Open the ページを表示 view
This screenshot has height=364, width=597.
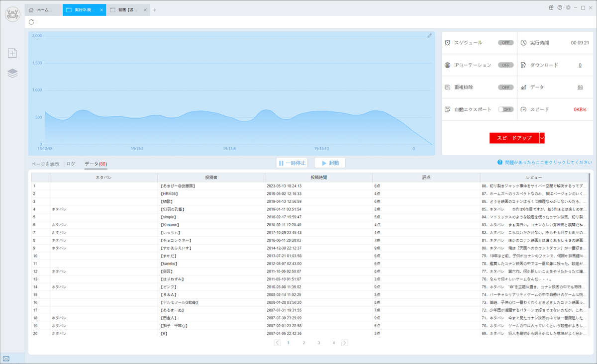(45, 164)
